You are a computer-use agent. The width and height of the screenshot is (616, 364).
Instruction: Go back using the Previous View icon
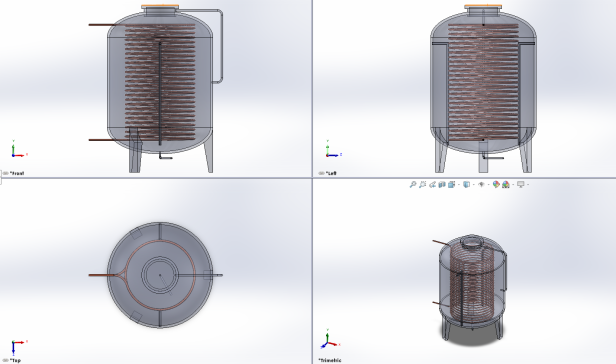[x=432, y=184]
